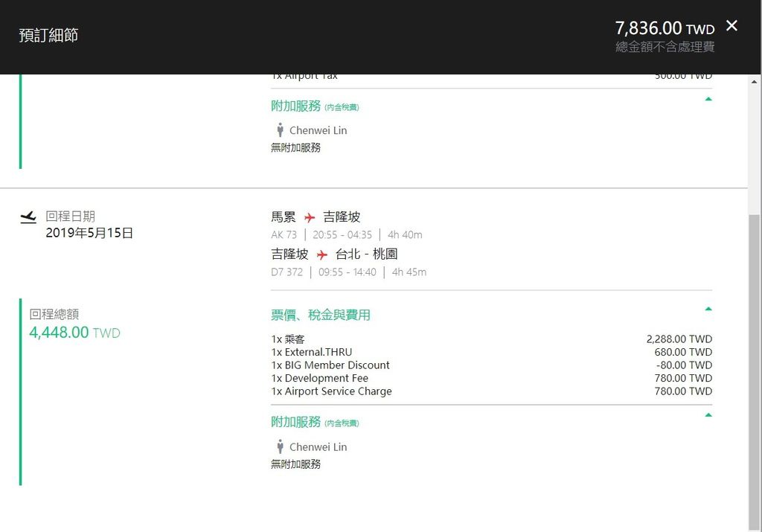Click the D7 372 flight number
Viewport: 762px width, 532px height.
coord(286,272)
